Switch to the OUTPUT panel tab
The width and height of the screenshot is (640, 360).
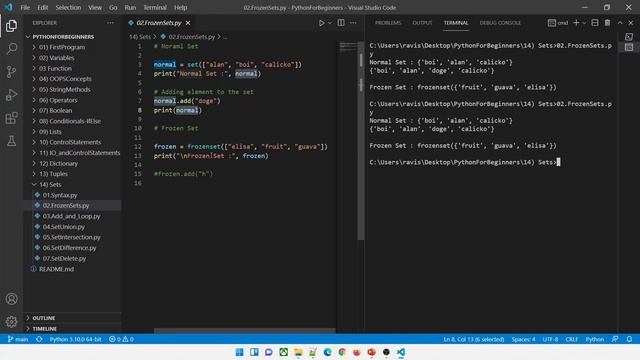422,23
